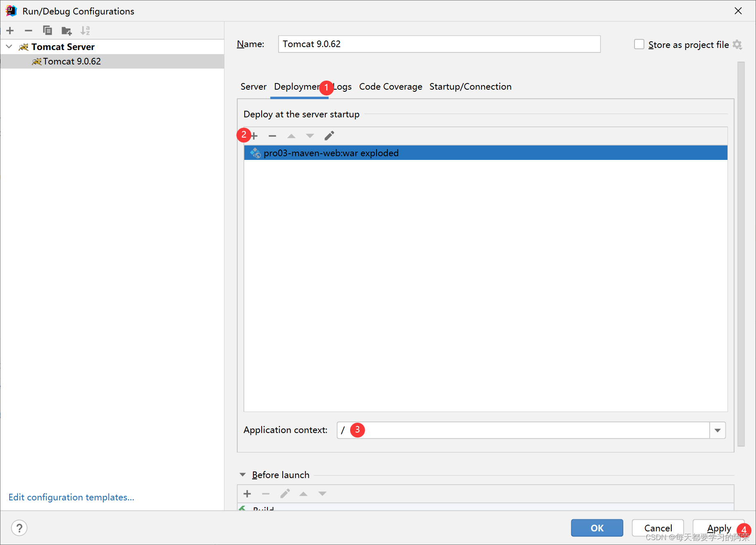756x545 pixels.
Task: Open the Startup/Connection tab
Action: point(470,87)
